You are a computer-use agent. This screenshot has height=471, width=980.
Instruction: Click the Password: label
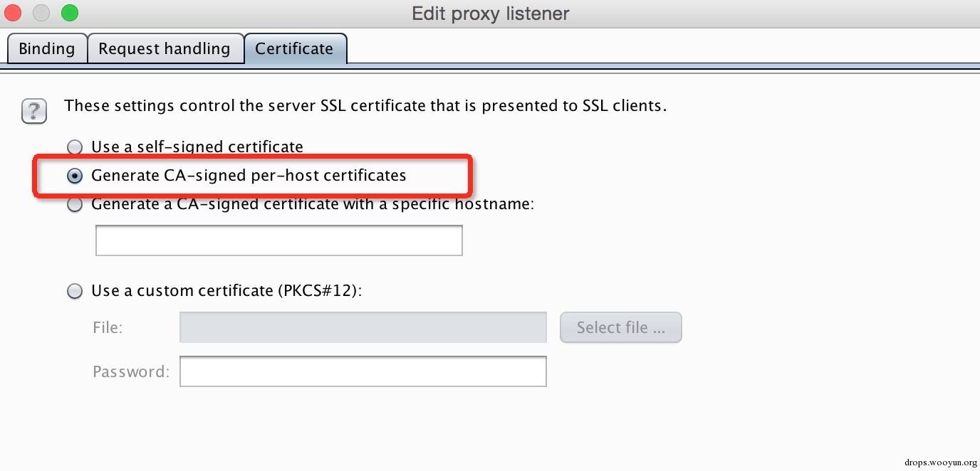coord(131,372)
